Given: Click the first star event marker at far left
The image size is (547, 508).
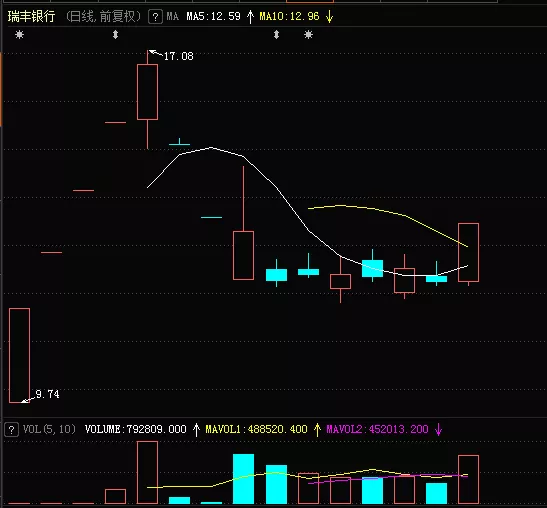Looking at the screenshot, I should 20,35.
